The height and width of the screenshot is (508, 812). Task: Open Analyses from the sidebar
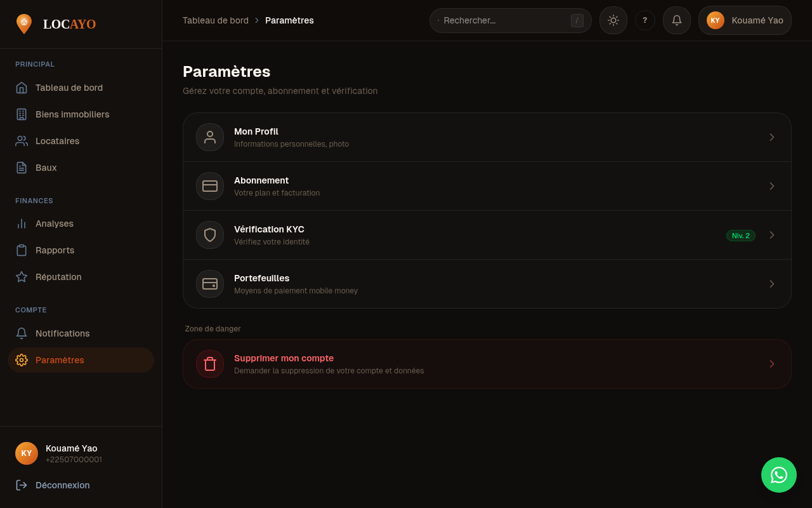coord(55,224)
